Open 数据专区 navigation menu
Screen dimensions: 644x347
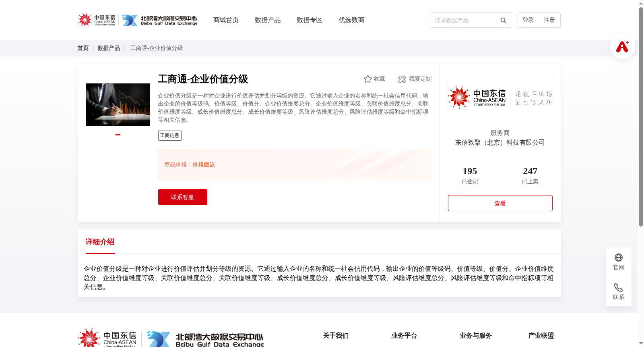point(310,20)
